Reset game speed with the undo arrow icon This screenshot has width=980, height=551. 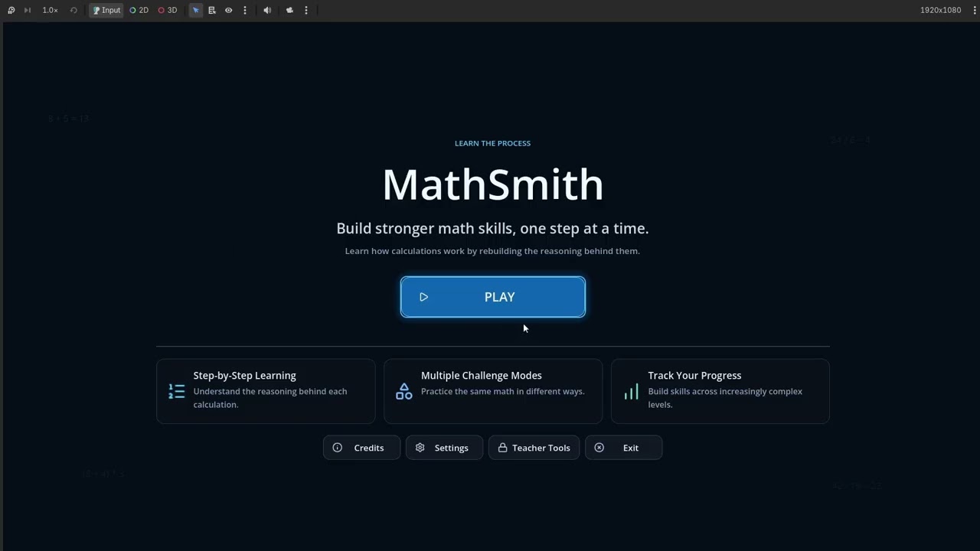73,10
